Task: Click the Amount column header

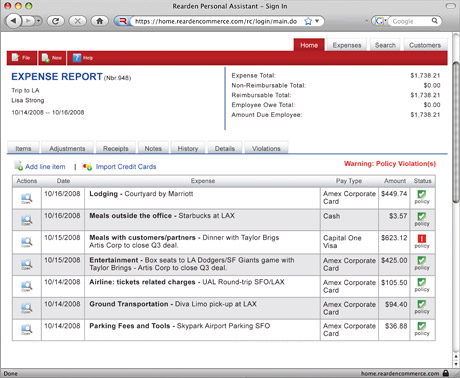Action: click(395, 181)
